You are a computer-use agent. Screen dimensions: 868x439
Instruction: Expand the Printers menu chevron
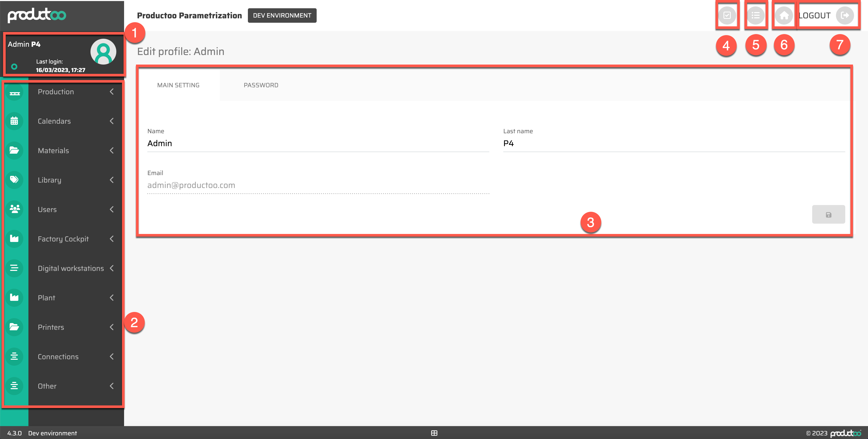[112, 327]
